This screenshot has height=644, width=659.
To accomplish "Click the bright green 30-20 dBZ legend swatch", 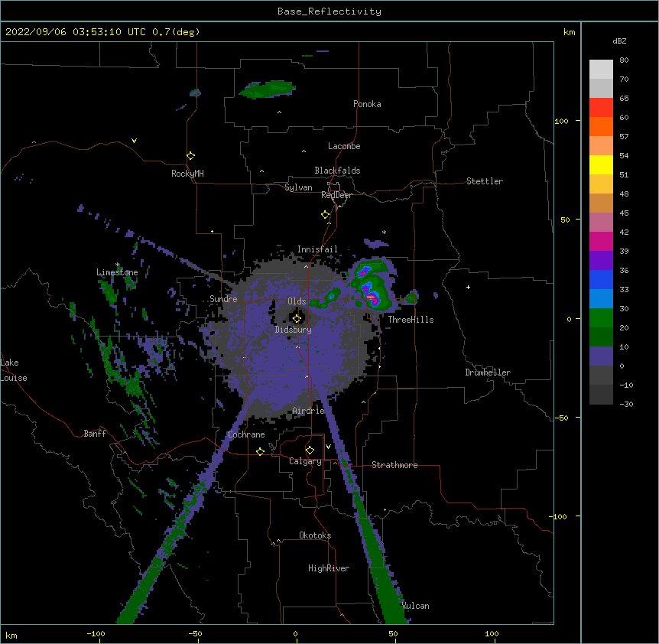I will point(601,318).
